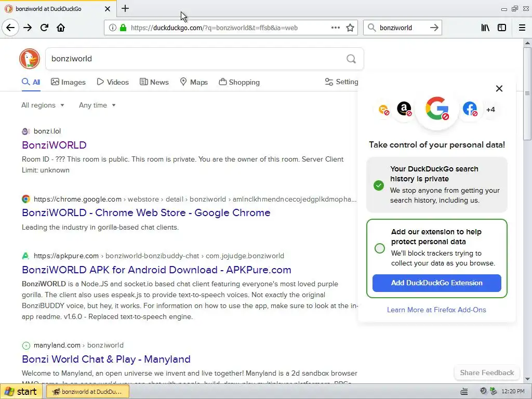
Task: Open the Settings menu in search tabs
Action: click(342, 82)
